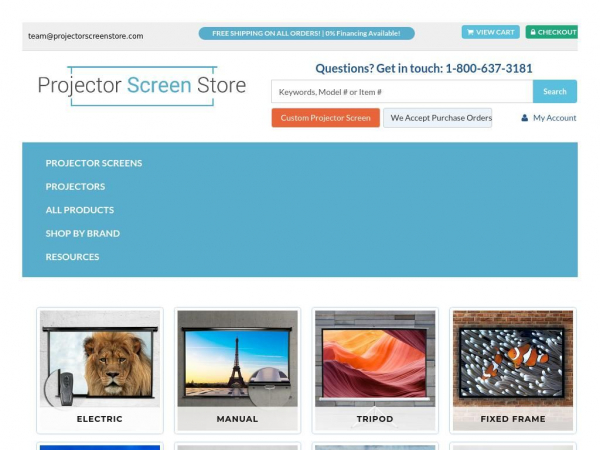Click the shopping cart icon in View Cart
This screenshot has height=450, width=600.
coord(470,33)
